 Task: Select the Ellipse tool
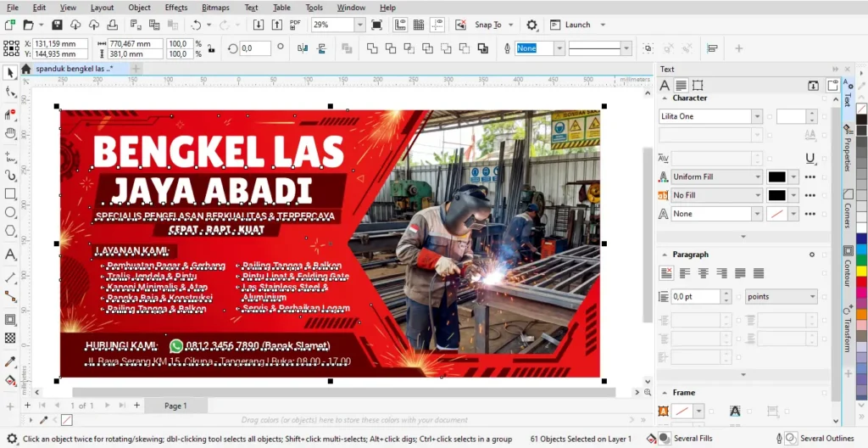pyautogui.click(x=10, y=213)
